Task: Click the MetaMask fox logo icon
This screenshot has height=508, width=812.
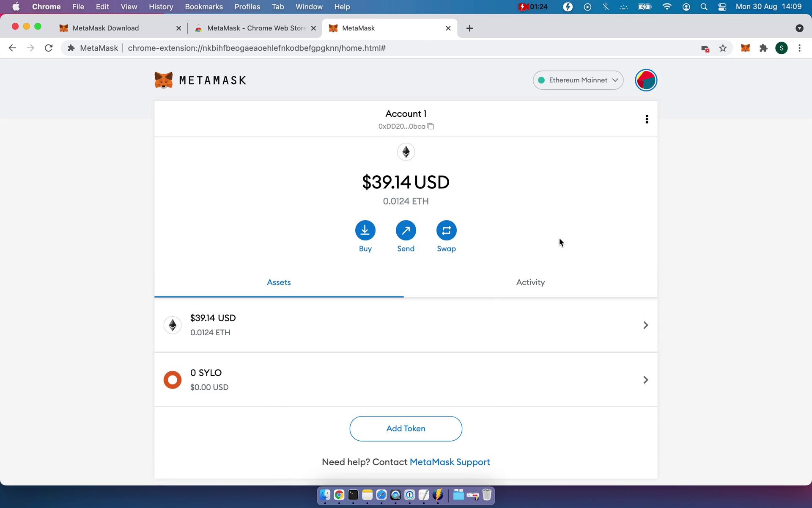Action: click(164, 80)
